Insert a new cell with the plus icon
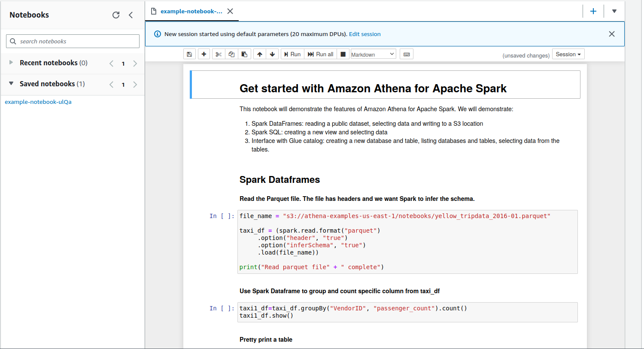Screen dimensions: 644x349 (204, 55)
